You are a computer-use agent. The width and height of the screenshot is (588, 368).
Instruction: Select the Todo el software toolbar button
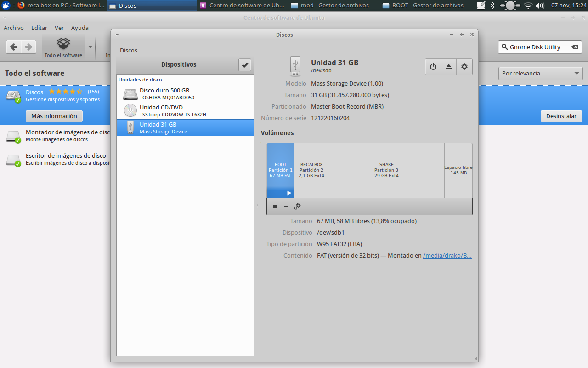coord(63,47)
